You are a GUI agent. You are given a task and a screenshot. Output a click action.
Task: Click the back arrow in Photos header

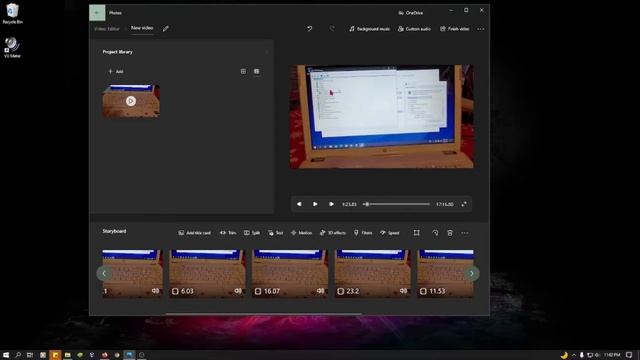coord(97,13)
